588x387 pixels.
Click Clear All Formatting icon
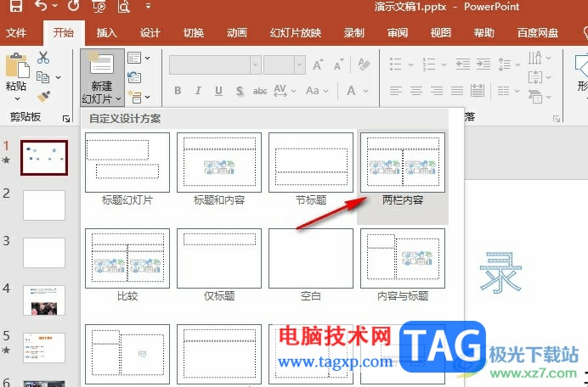[x=365, y=64]
